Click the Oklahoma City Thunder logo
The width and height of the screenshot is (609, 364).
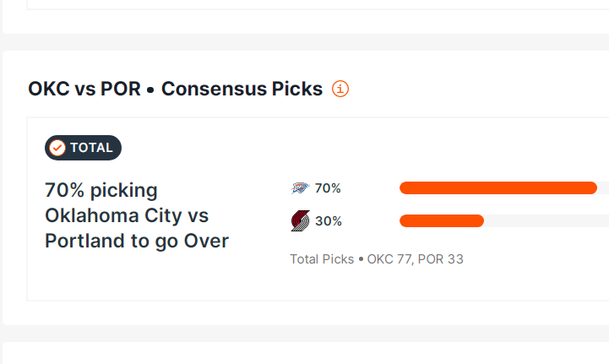(300, 188)
